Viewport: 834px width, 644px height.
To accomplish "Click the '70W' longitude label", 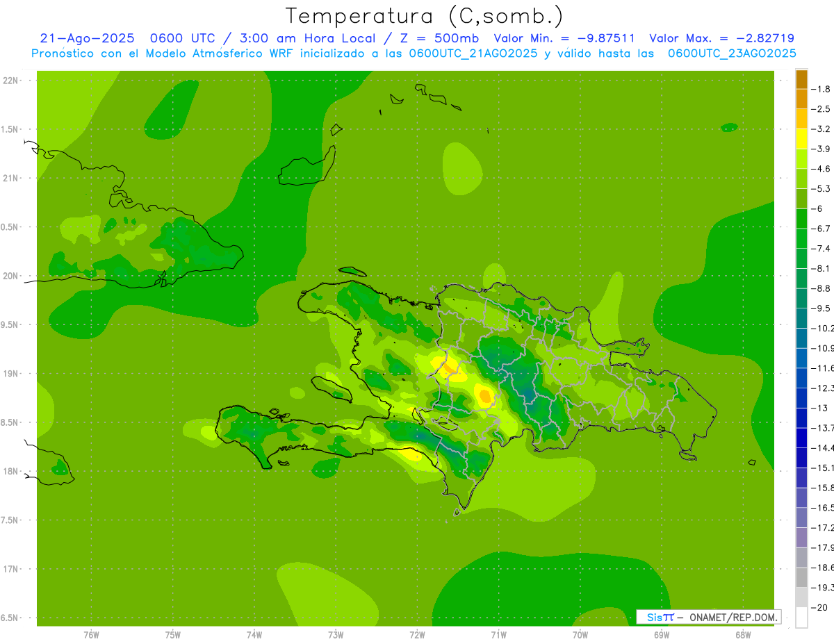I will [x=580, y=635].
